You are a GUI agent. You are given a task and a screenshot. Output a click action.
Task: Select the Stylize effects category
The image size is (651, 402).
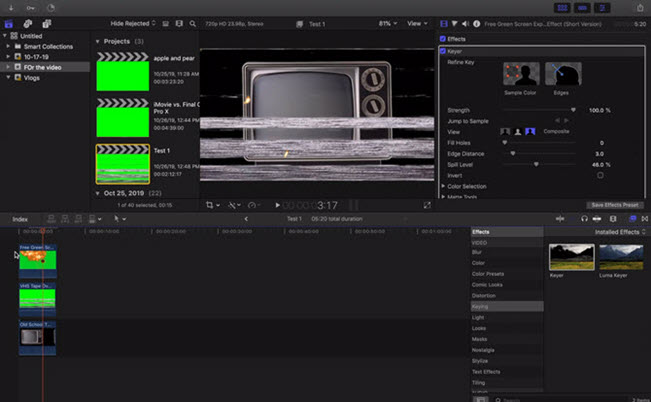pyautogui.click(x=480, y=361)
